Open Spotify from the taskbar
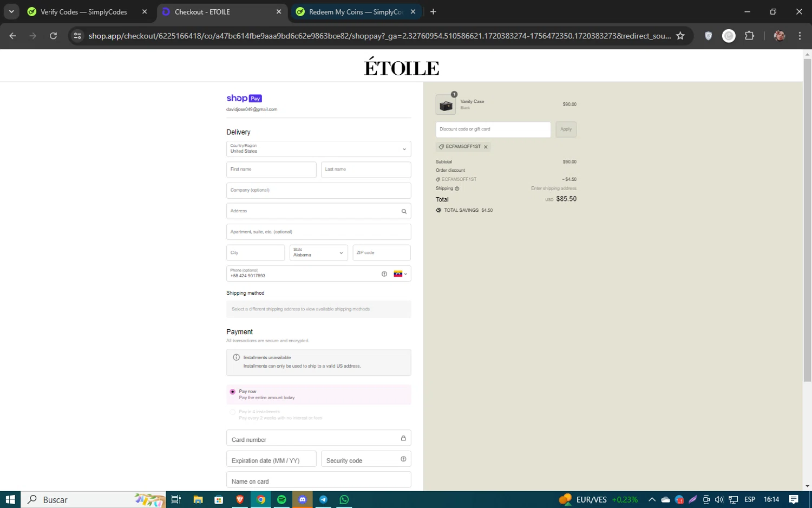 pos(281,499)
